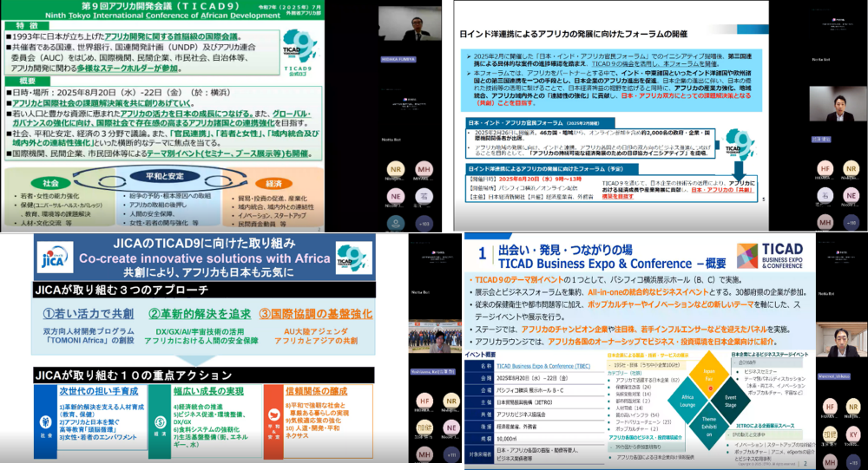
Task: Click JICAが取り組む3つのアプローチ black bar
Action: point(203,289)
